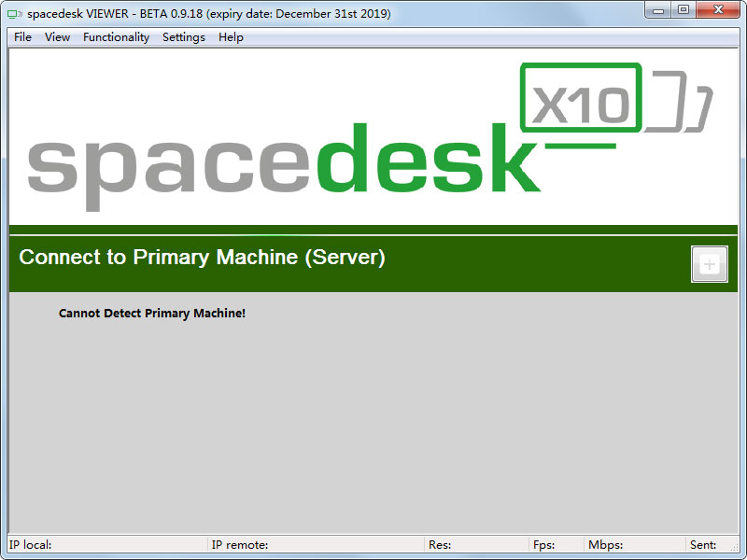Open the Functionality menu
747x560 pixels.
116,37
